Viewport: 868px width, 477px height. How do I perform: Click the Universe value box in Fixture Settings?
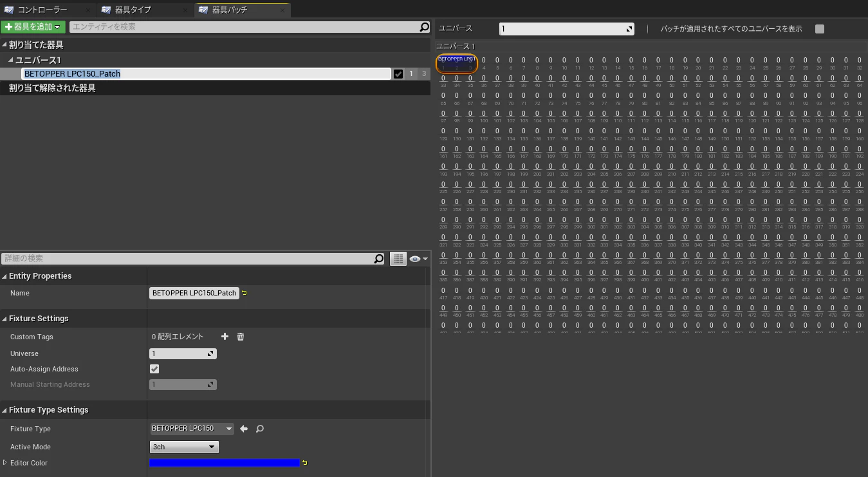click(183, 353)
